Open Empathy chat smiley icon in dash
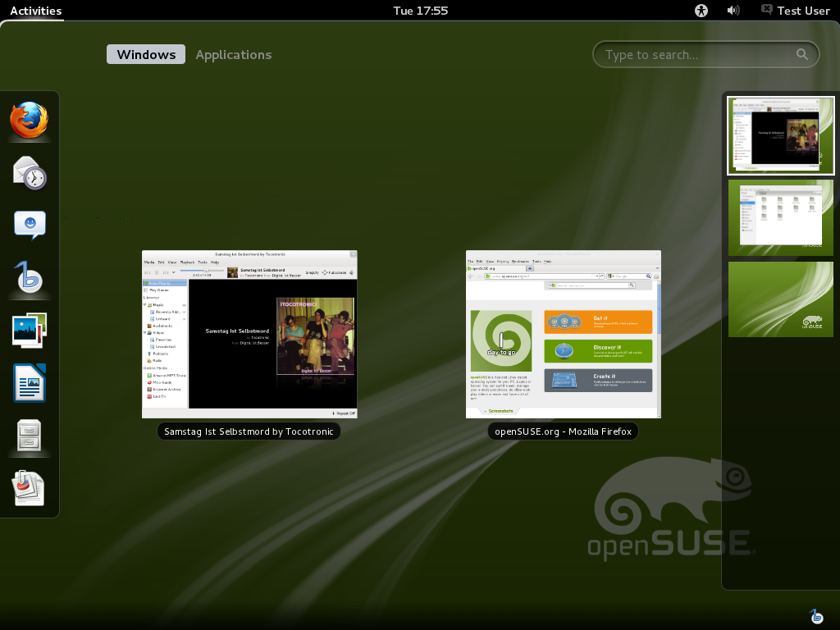 30,225
